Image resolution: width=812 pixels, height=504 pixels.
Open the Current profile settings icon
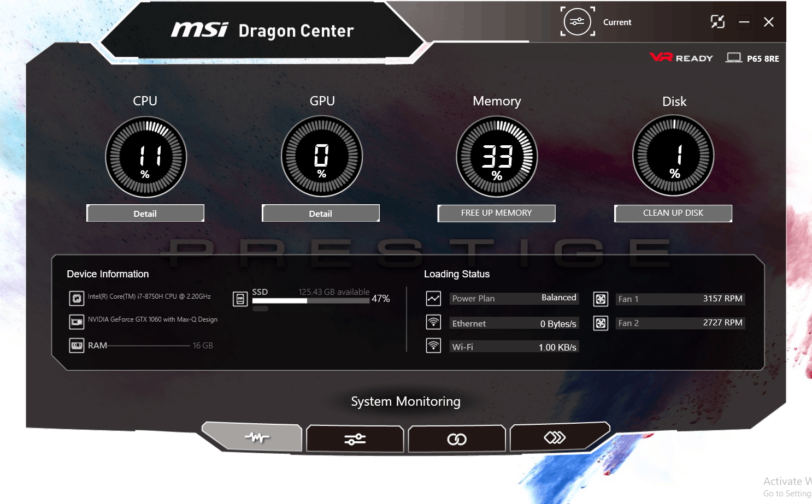click(578, 22)
